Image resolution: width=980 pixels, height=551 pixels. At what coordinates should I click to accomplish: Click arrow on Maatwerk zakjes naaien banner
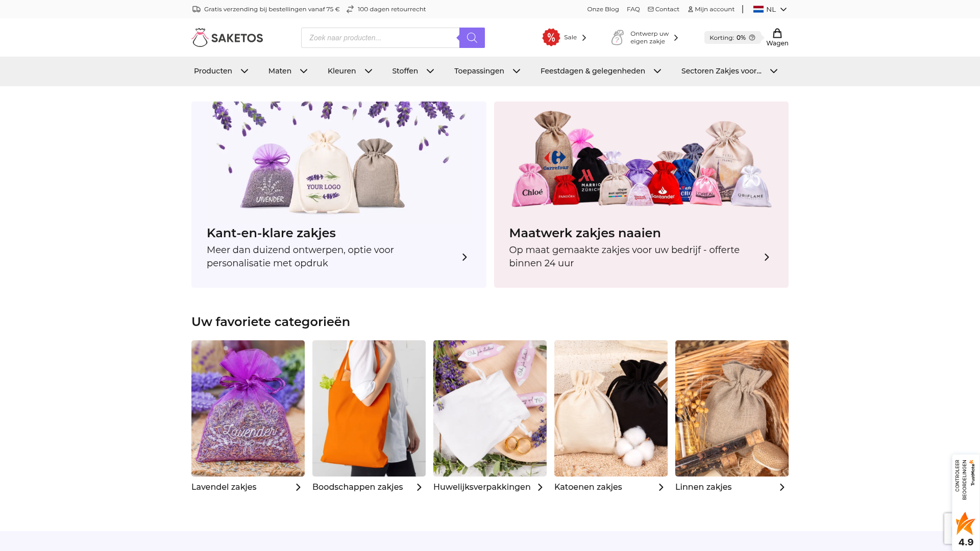[x=767, y=257]
